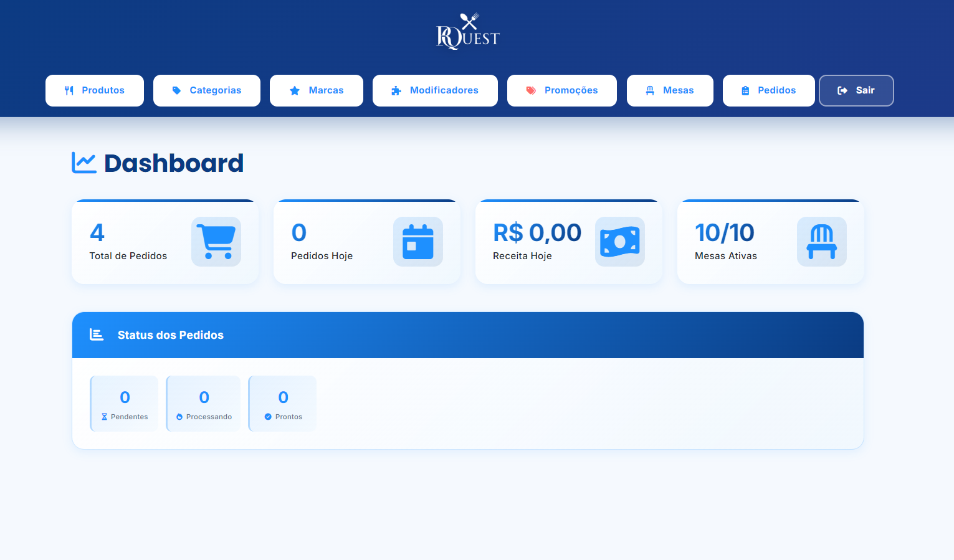Open the Promoções page
This screenshot has width=954, height=560.
pos(562,90)
